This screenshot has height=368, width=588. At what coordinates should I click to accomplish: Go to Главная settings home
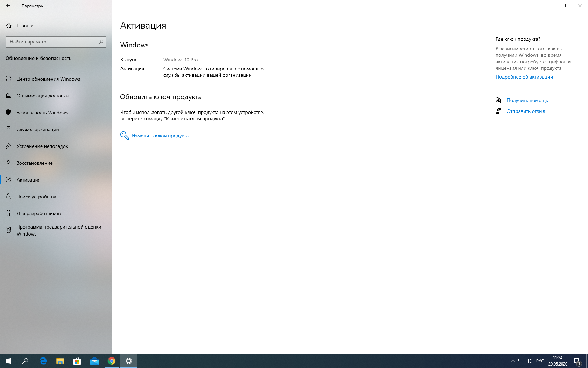click(56, 26)
